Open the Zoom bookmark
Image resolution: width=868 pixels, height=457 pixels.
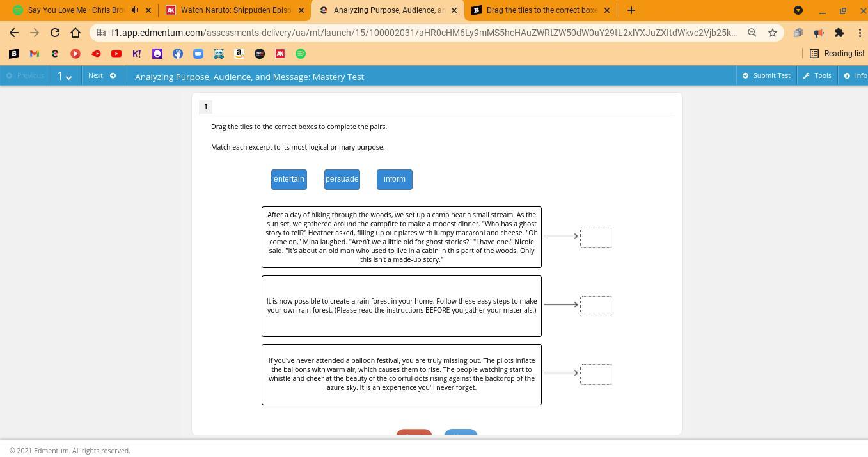click(x=198, y=54)
